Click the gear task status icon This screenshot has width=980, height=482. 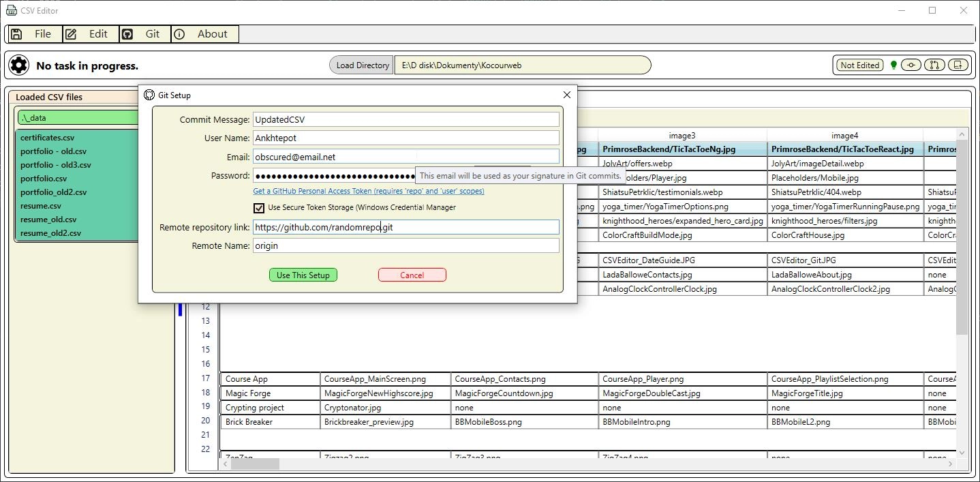point(19,65)
